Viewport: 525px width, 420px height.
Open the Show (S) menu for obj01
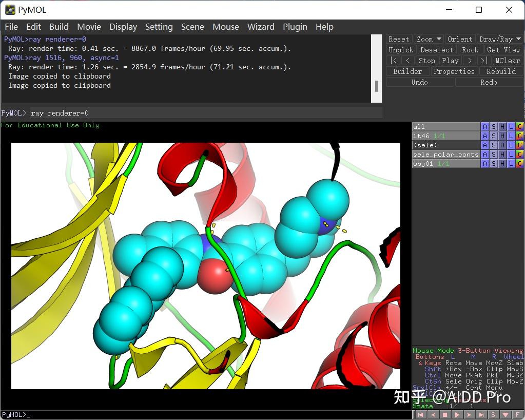coord(493,164)
